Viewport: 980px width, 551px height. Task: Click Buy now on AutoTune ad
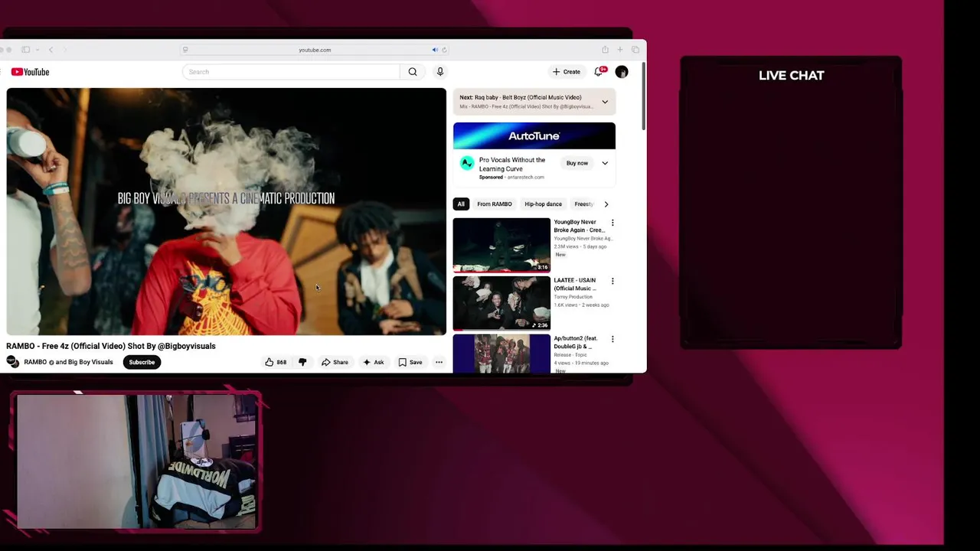click(577, 163)
